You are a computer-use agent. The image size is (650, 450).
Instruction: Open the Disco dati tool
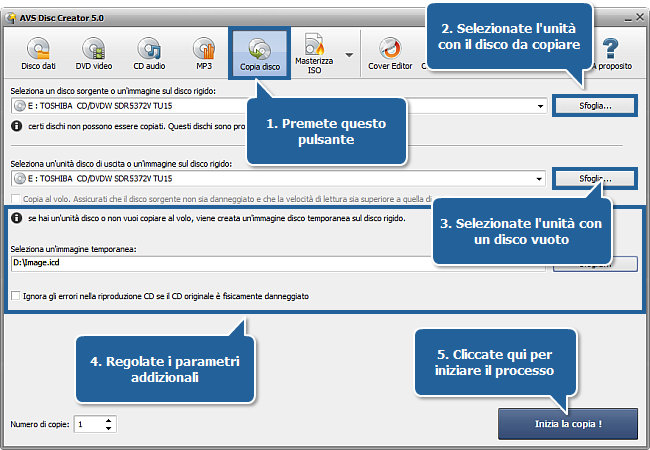38,54
